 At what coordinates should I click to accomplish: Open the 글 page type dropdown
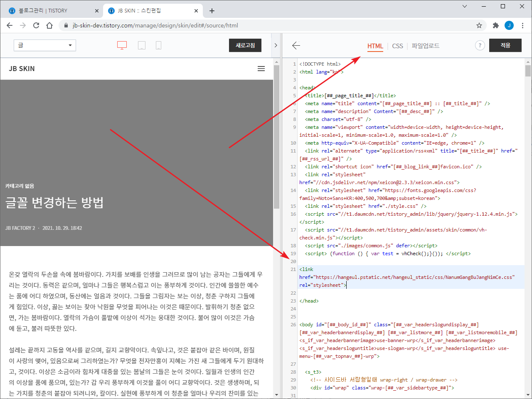tap(45, 45)
